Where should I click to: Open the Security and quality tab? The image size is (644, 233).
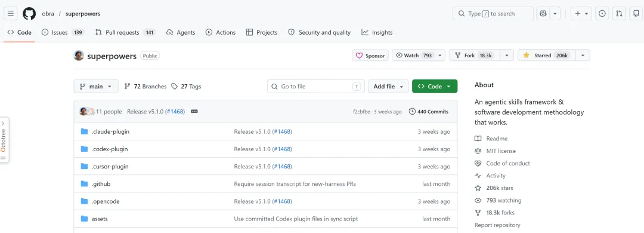click(320, 32)
